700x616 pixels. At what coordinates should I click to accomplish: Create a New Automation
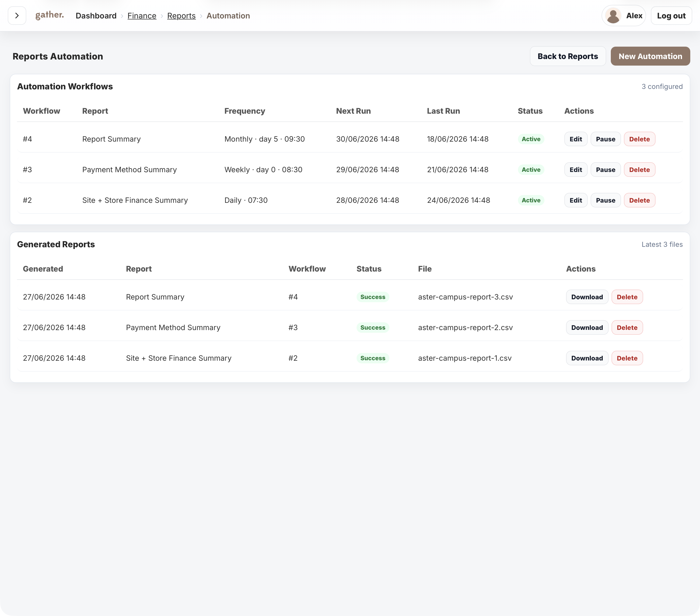650,56
